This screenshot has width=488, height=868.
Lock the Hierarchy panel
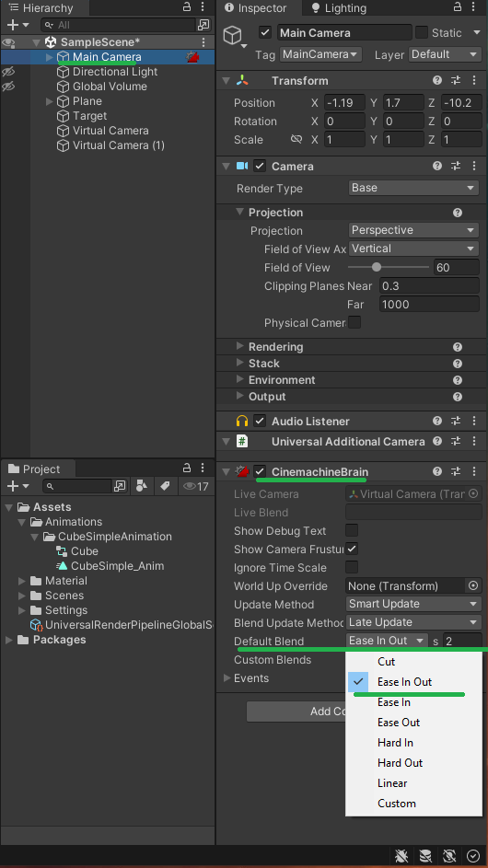pyautogui.click(x=187, y=7)
